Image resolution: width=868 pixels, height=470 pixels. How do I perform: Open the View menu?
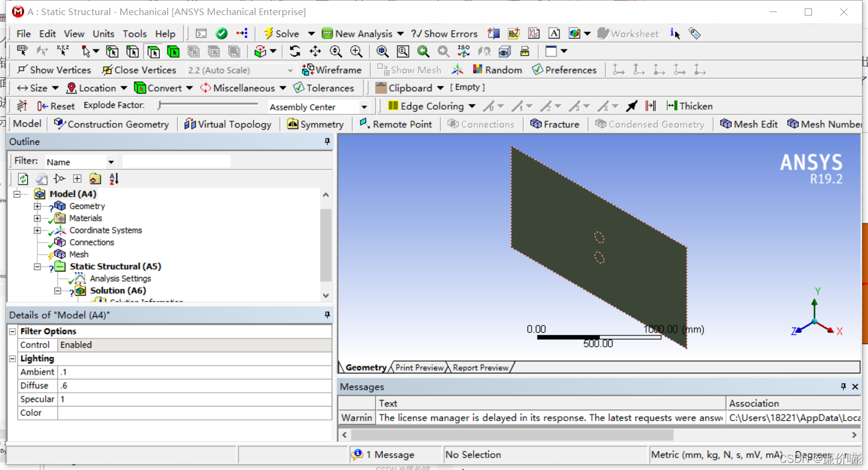pos(74,34)
